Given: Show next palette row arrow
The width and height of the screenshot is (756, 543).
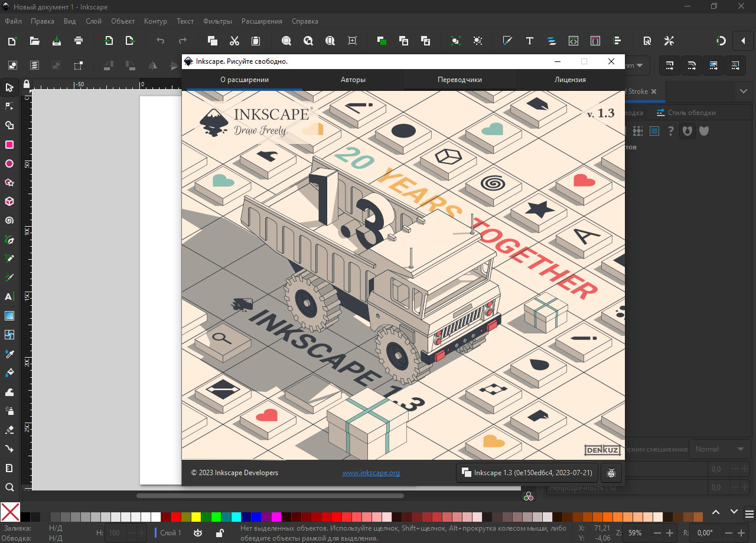Looking at the screenshot, I should tap(734, 512).
